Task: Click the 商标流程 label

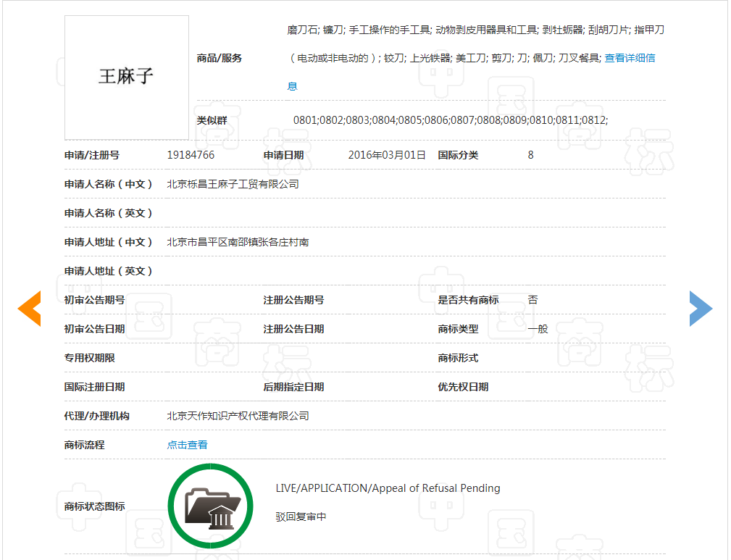Action: (x=84, y=445)
